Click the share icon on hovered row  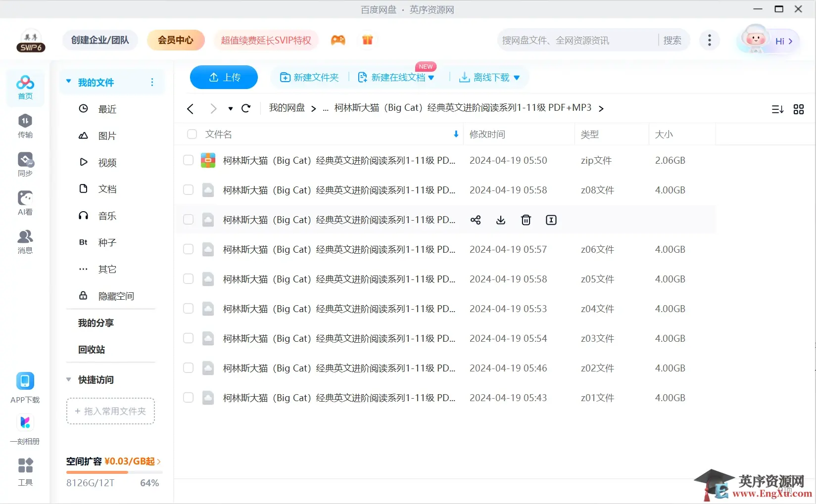click(476, 220)
